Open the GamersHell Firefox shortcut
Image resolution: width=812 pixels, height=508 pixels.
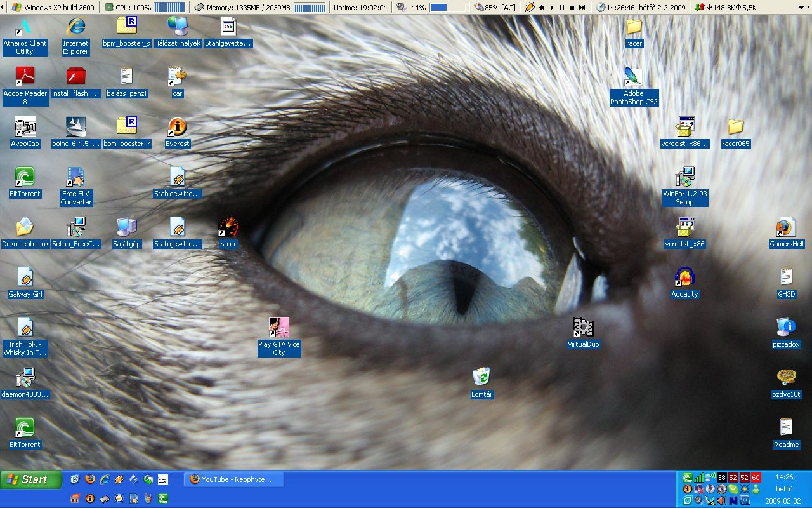pos(786,234)
